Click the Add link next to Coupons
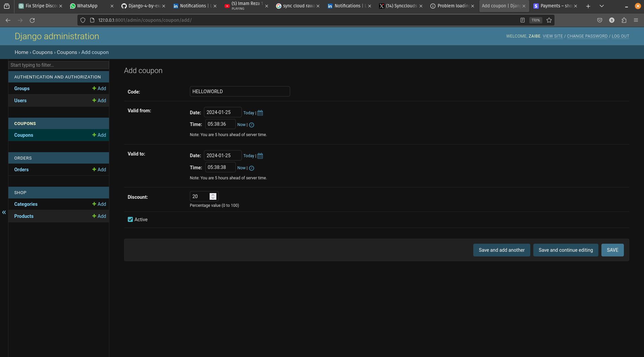 pyautogui.click(x=99, y=135)
